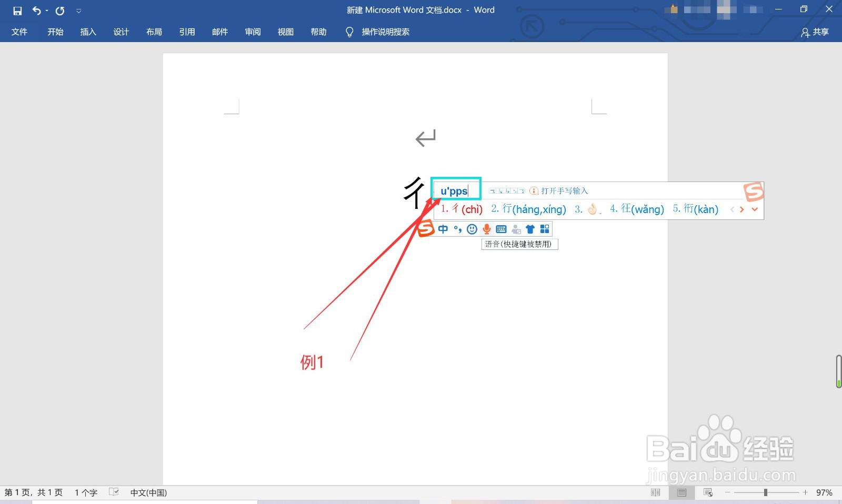This screenshot has width=842, height=504.
Task: Open the Sogou toolbox grid icon
Action: pos(545,229)
